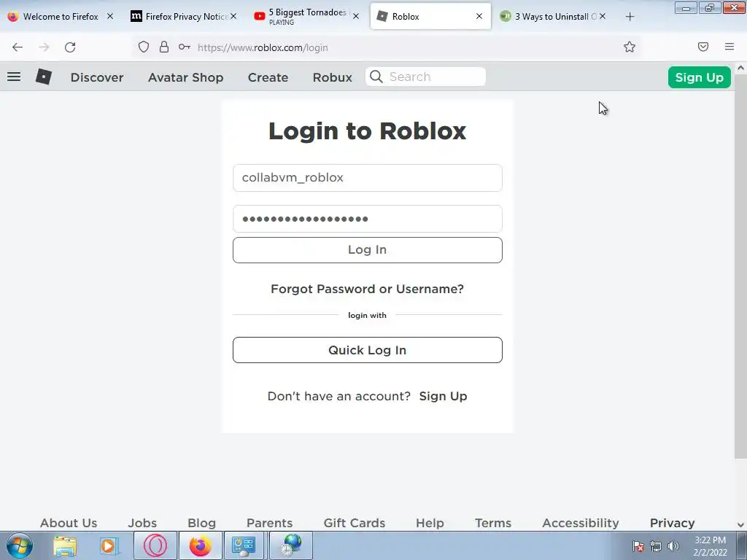Click the page vertical scrollbar thumb
This screenshot has height=560, width=747.
click(x=740, y=267)
